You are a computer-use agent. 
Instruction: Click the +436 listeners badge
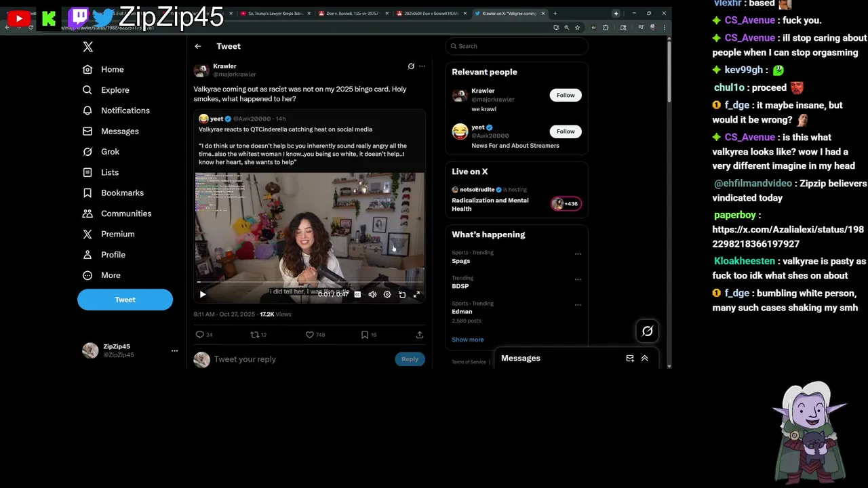tap(566, 203)
